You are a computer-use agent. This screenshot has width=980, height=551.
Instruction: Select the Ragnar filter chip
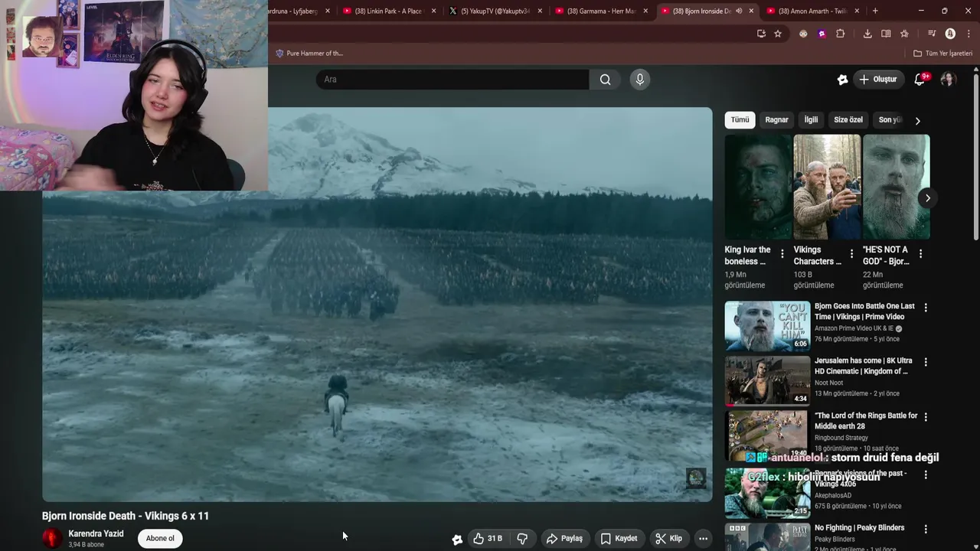776,119
